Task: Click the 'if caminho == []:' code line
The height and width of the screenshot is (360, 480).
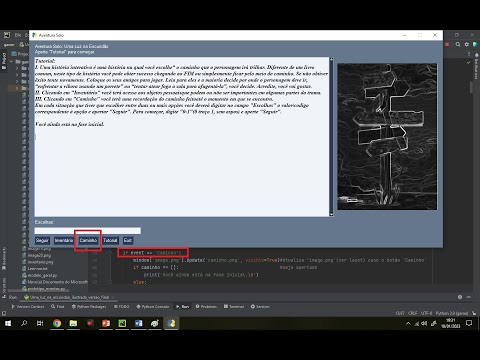Action: pyautogui.click(x=156, y=267)
